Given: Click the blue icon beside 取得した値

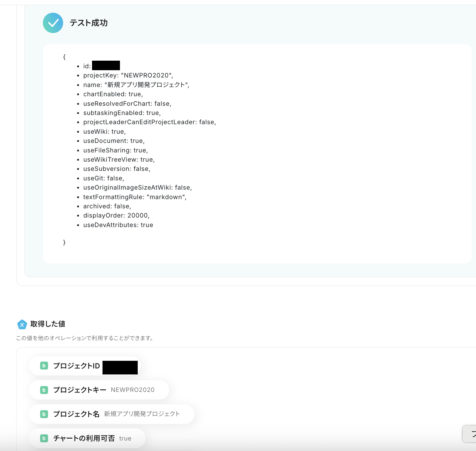Looking at the screenshot, I should (x=22, y=324).
